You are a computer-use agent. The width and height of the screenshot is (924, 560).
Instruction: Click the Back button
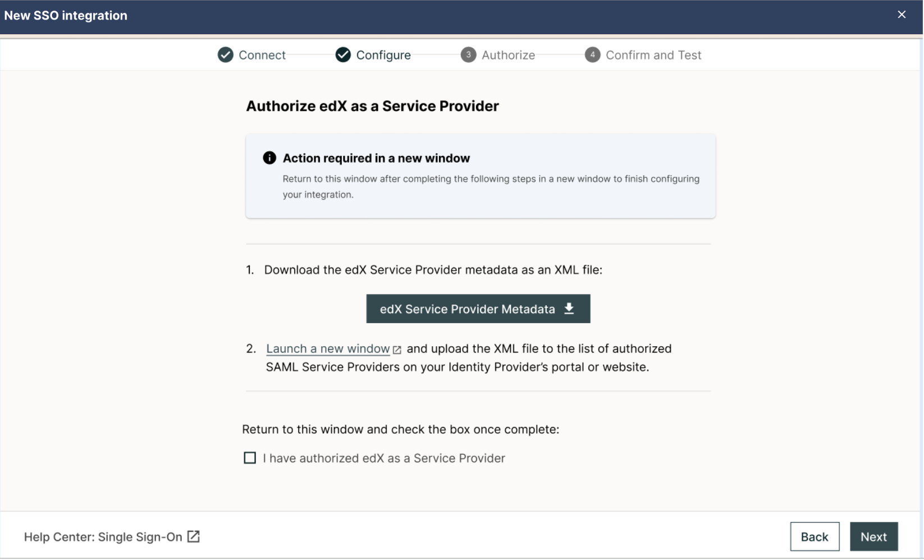pyautogui.click(x=815, y=536)
